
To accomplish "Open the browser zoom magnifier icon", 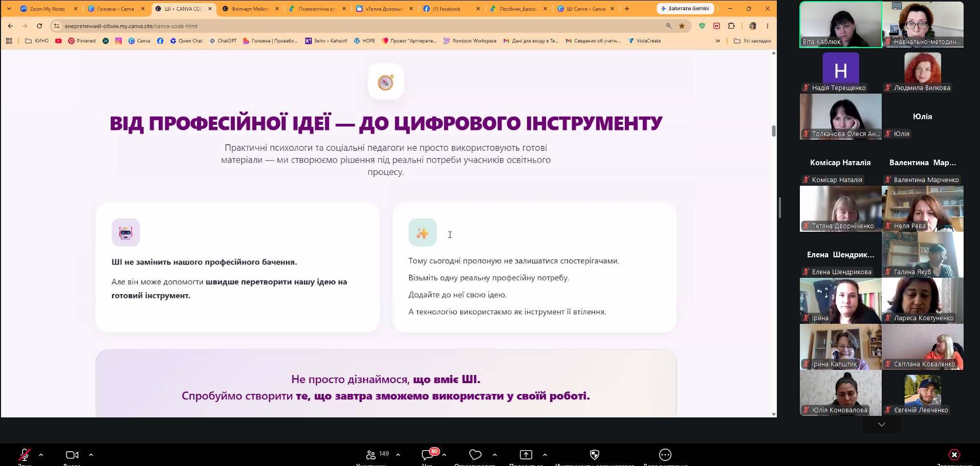I will (668, 26).
